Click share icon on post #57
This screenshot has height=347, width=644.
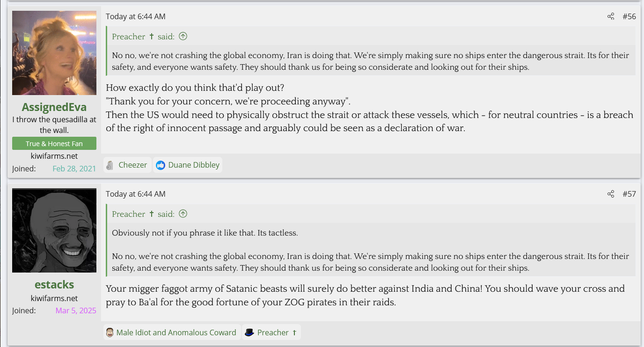(611, 194)
